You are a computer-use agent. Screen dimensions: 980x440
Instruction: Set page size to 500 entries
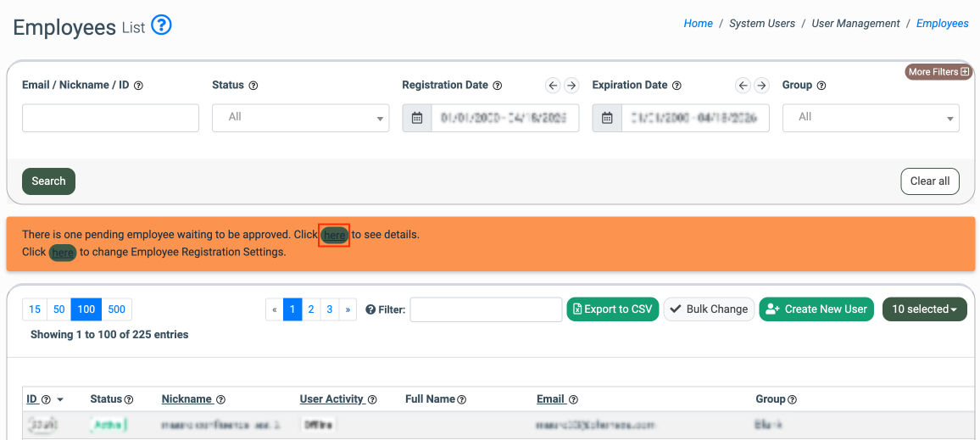point(117,309)
